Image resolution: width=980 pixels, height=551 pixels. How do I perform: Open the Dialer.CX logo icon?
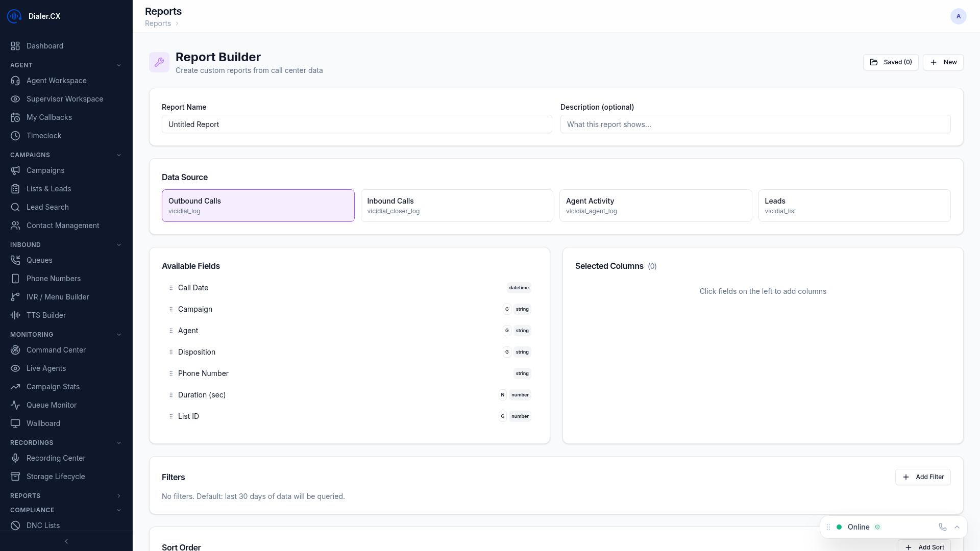click(14, 16)
